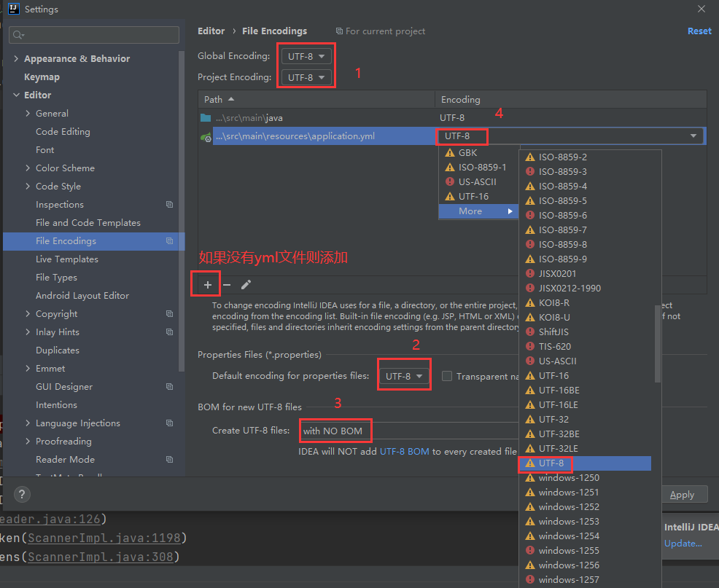
Task: Click the plus icon to add encoding mapping
Action: pos(207,284)
